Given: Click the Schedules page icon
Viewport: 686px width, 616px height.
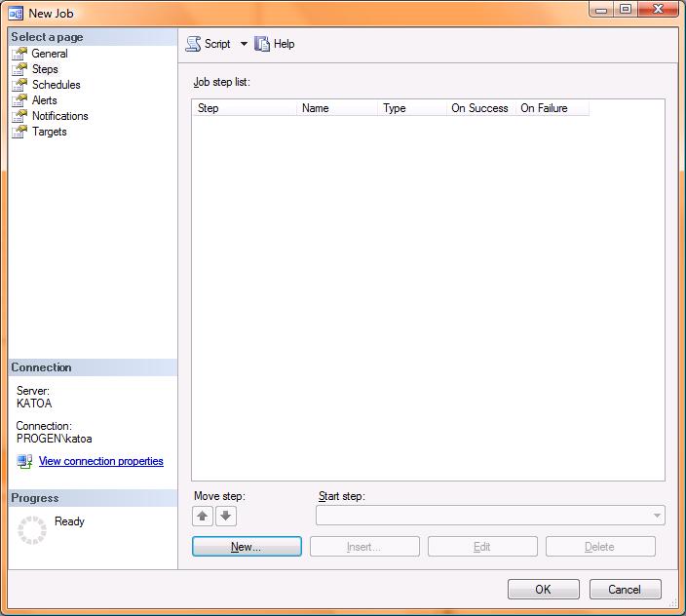Looking at the screenshot, I should coord(19,85).
